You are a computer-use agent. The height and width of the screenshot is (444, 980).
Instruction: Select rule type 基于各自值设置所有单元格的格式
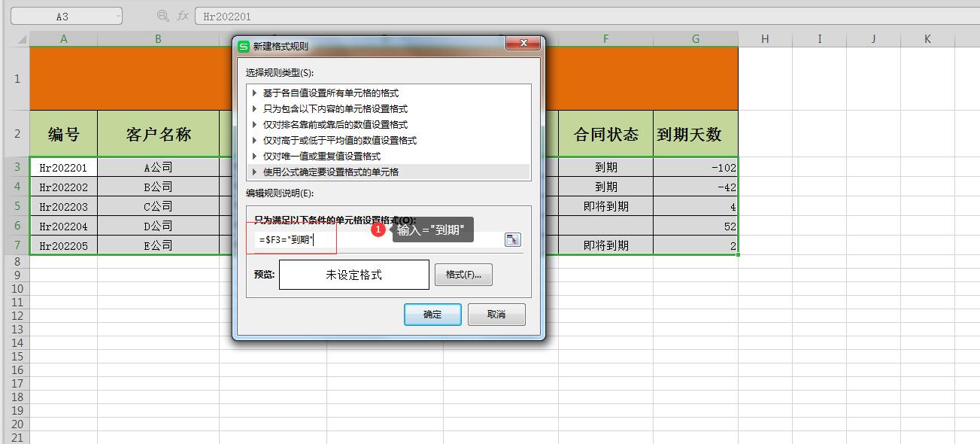pyautogui.click(x=388, y=93)
